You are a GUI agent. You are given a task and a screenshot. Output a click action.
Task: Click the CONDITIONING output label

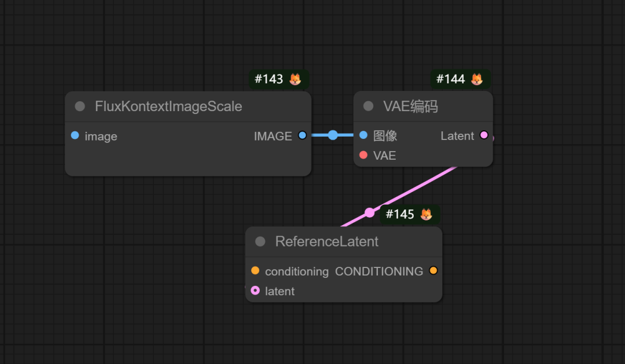379,271
